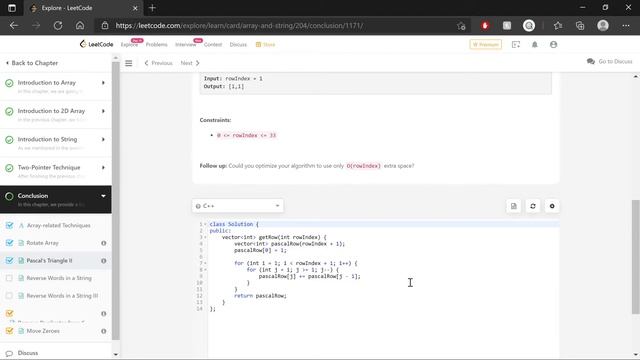Click the red extension icon in toolbar
640x360 pixels.
485,25
